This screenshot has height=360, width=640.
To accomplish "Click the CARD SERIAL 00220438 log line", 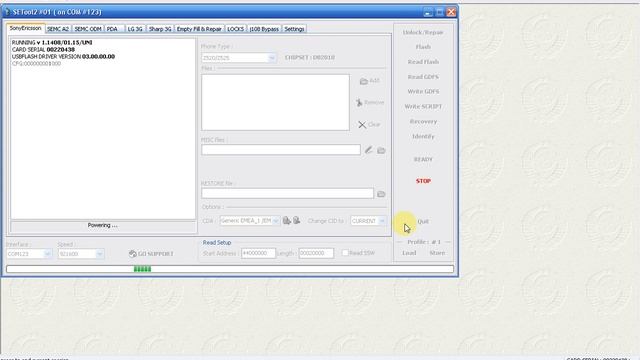I will [x=43, y=49].
